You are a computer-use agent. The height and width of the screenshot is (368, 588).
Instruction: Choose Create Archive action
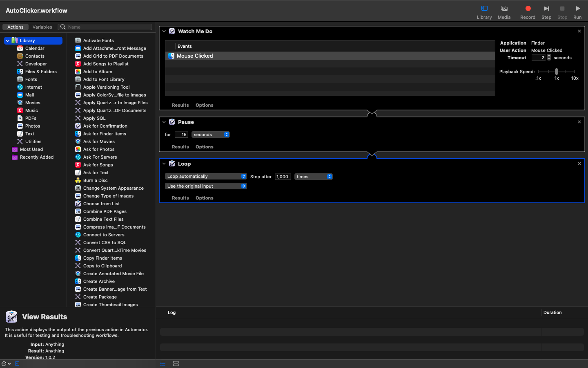point(99,281)
